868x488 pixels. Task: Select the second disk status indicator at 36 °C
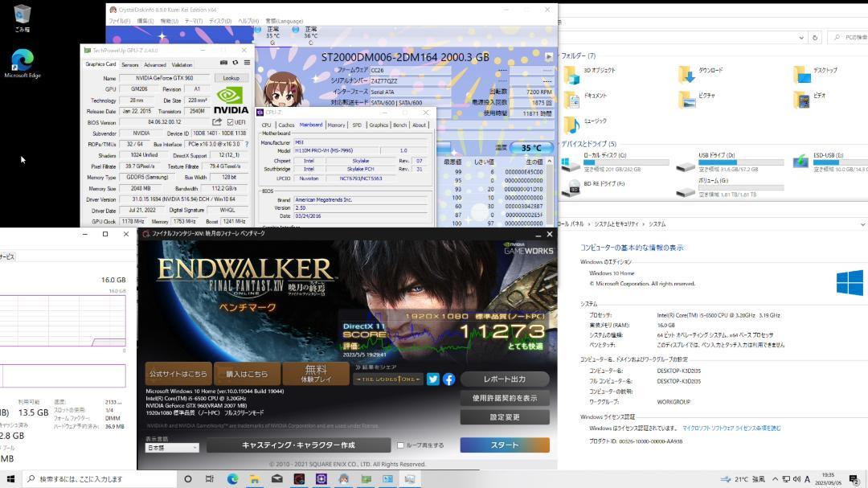(x=296, y=30)
